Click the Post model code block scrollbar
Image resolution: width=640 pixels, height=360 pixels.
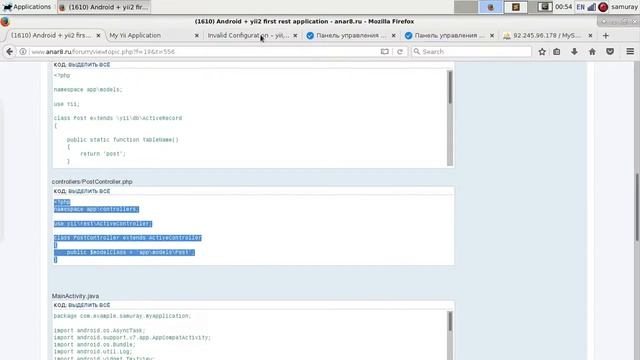(x=450, y=87)
